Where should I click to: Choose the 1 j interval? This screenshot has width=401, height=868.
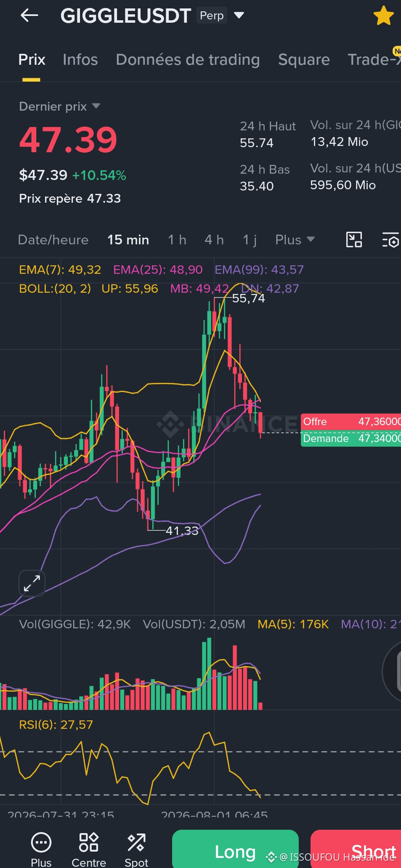click(x=250, y=240)
